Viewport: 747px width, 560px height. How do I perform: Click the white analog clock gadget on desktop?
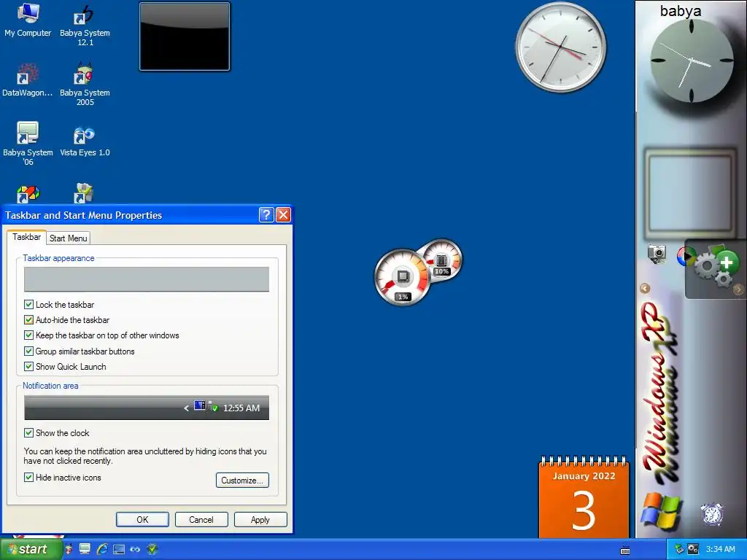(x=561, y=47)
